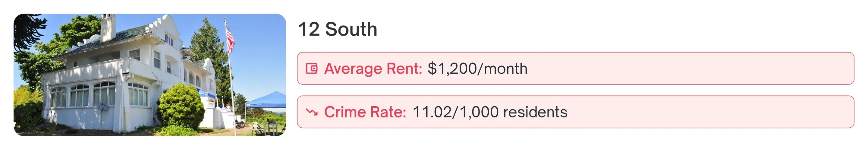Click the Average Rent label

[x=373, y=69]
